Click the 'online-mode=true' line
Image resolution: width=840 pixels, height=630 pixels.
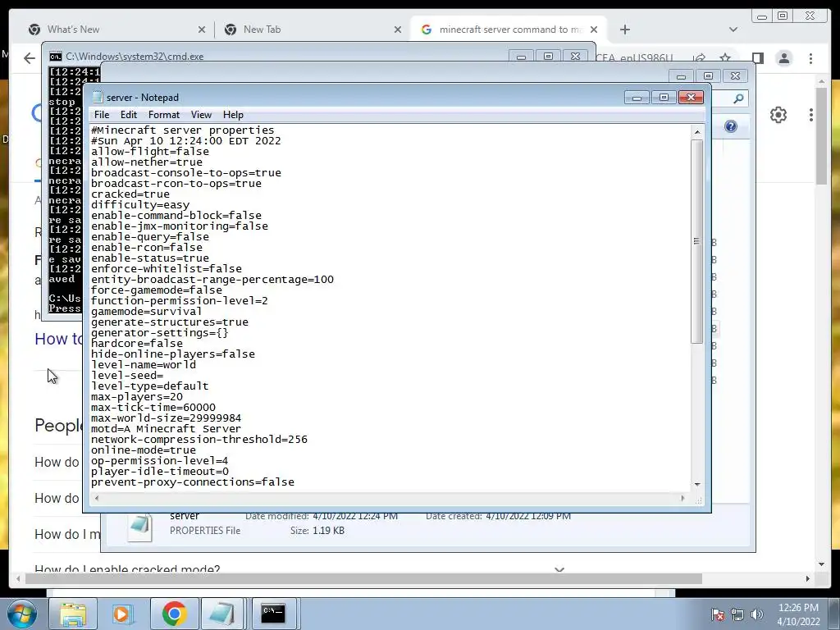click(x=143, y=450)
